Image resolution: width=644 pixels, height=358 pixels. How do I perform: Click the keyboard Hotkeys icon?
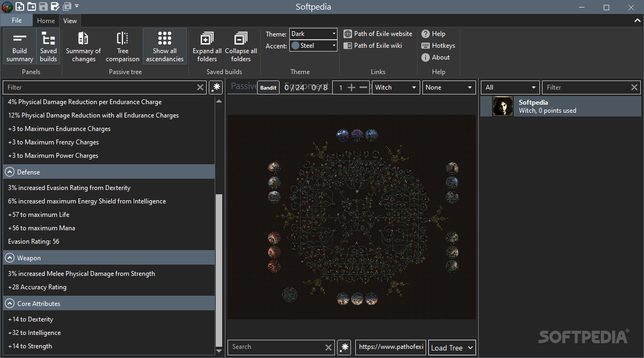click(x=426, y=46)
